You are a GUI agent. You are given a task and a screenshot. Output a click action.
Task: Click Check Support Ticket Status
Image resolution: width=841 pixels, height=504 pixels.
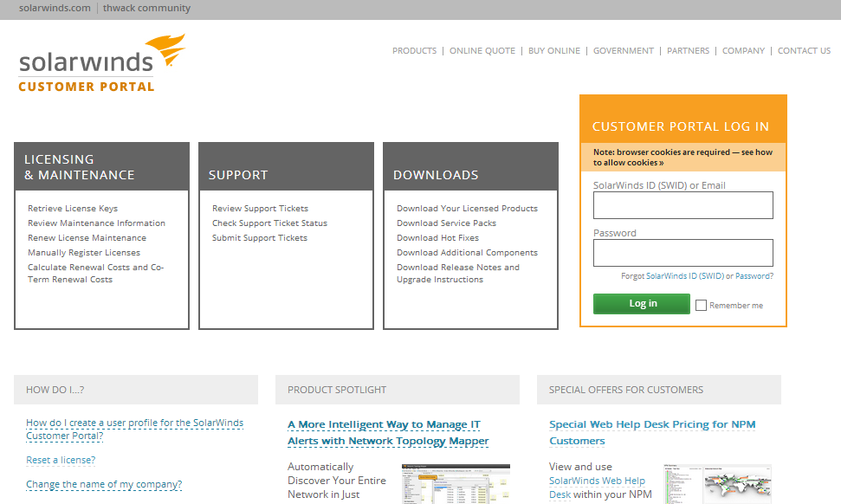[269, 223]
